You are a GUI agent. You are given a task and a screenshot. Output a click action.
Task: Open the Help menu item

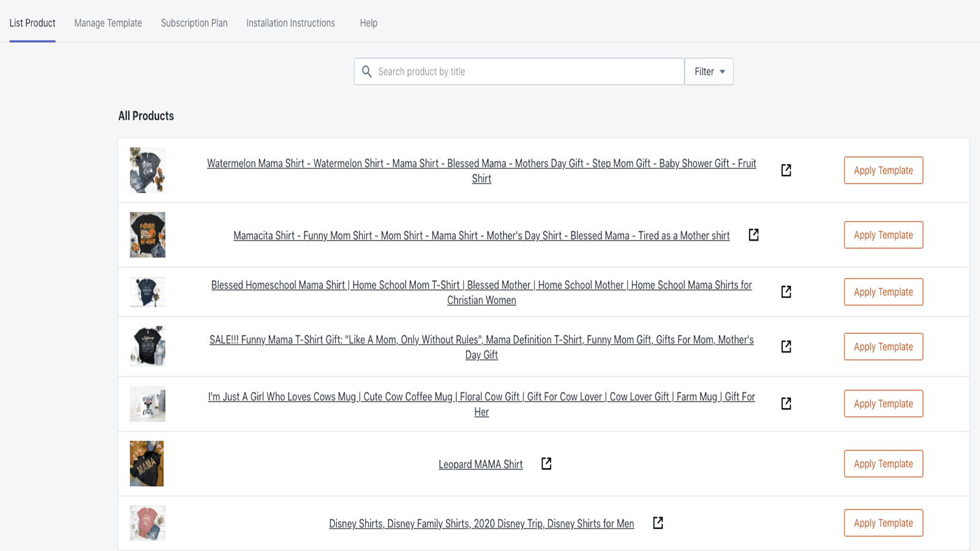368,23
